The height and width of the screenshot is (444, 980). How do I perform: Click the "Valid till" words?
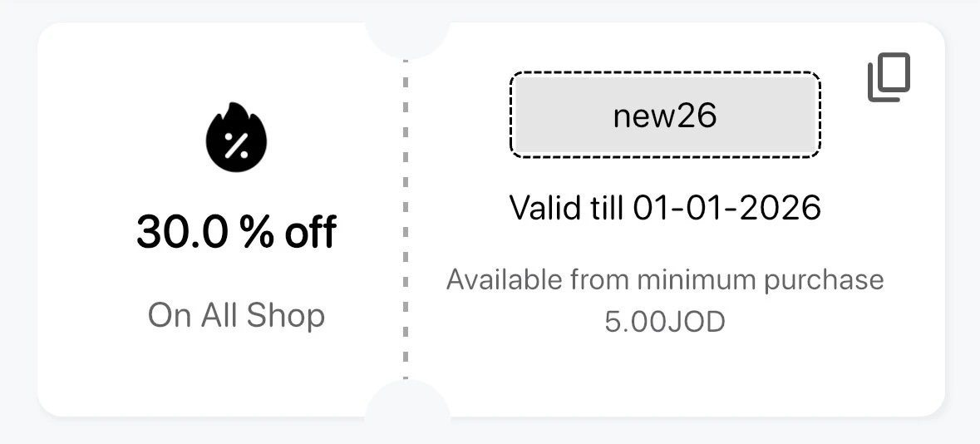pyautogui.click(x=567, y=208)
